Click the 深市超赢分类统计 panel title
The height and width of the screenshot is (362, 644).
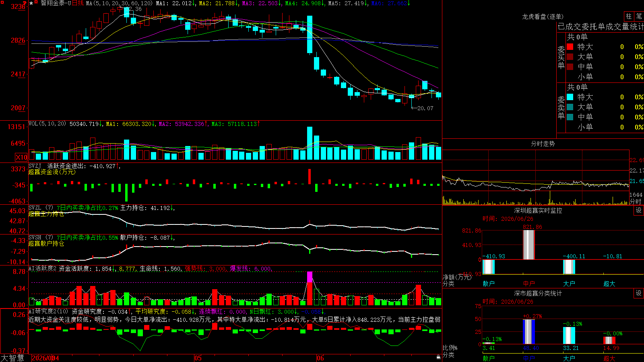[538, 293]
